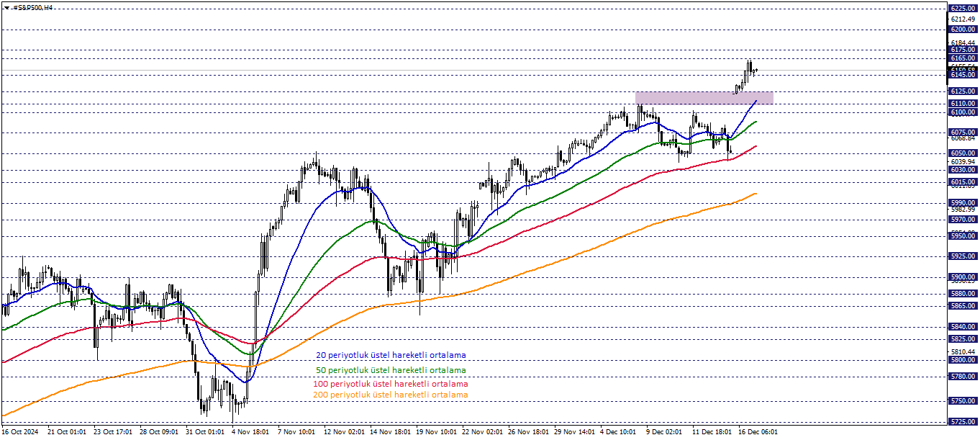This screenshot has height=440, width=980.
Task: Click the 7 Nov 10:01 time axis label
Action: tap(297, 432)
